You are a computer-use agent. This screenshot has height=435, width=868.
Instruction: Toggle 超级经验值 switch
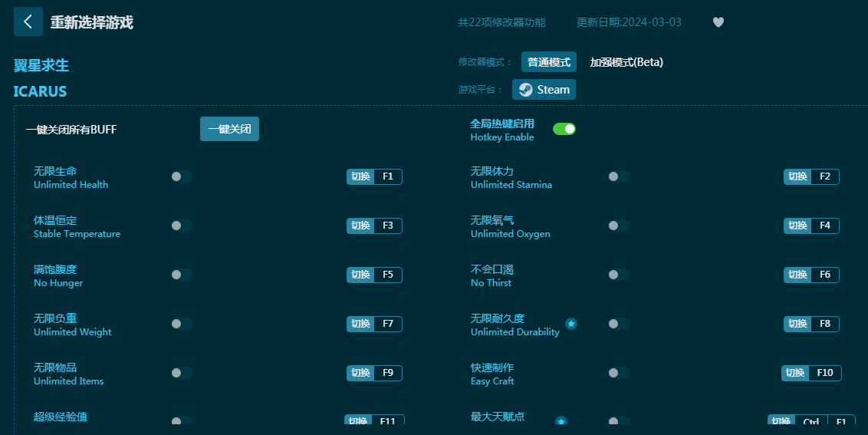tap(182, 421)
